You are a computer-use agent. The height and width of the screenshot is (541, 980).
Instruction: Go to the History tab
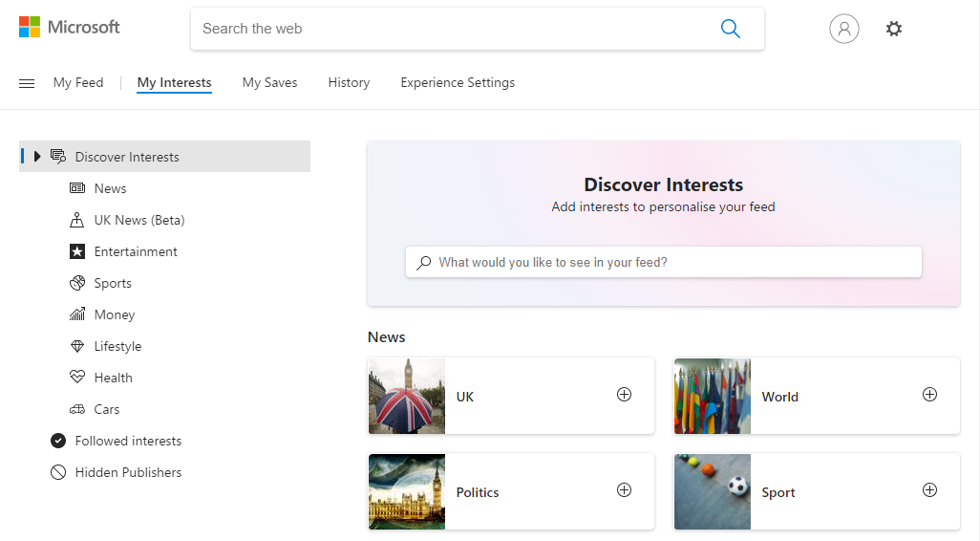coord(349,83)
